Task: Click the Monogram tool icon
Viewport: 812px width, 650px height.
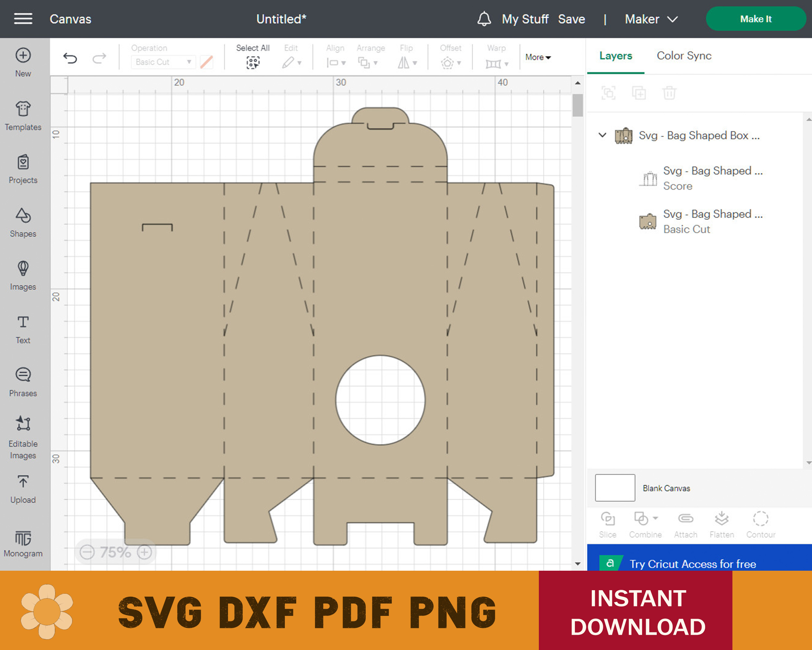Action: pyautogui.click(x=23, y=538)
